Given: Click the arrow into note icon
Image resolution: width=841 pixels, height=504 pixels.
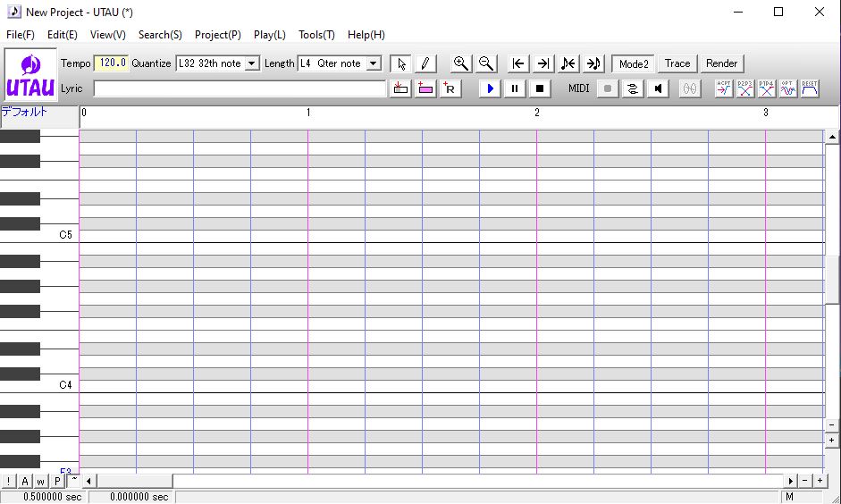Looking at the screenshot, I should (593, 63).
